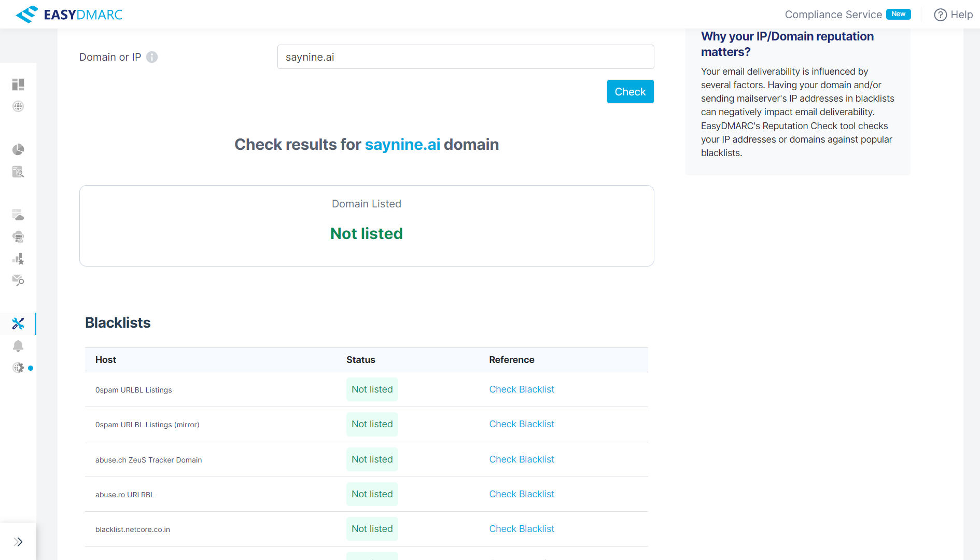Click the green Not listed domain result
The image size is (980, 560).
[x=367, y=234]
